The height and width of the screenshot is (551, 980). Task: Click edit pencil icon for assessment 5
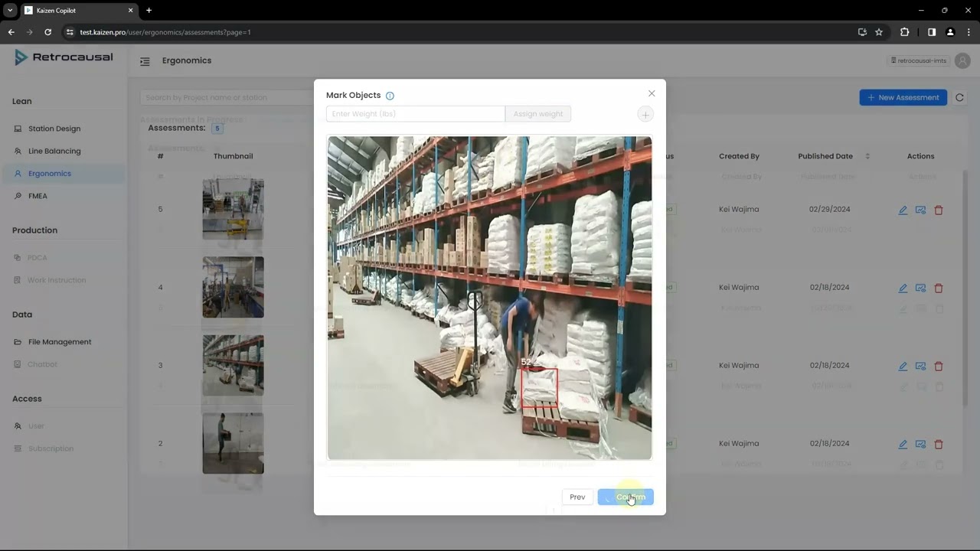coord(903,210)
